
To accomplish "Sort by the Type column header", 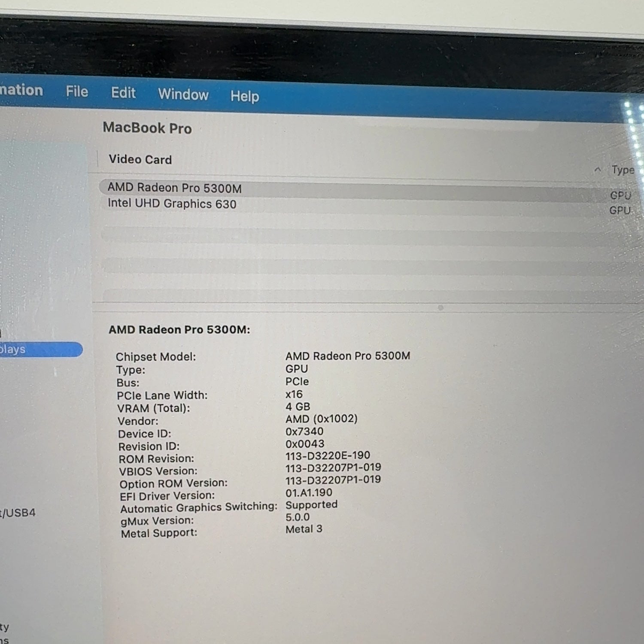I will coord(623,170).
